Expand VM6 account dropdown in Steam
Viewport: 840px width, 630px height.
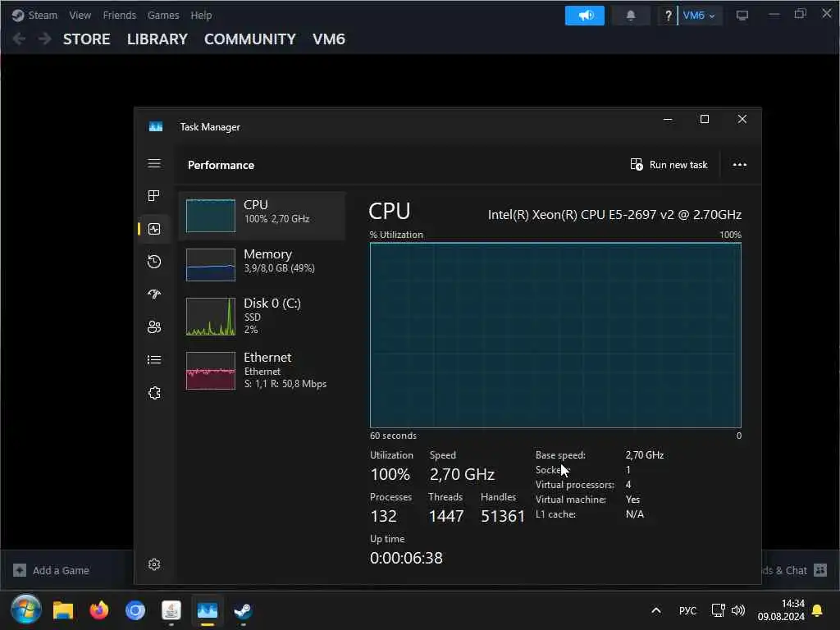click(x=699, y=16)
